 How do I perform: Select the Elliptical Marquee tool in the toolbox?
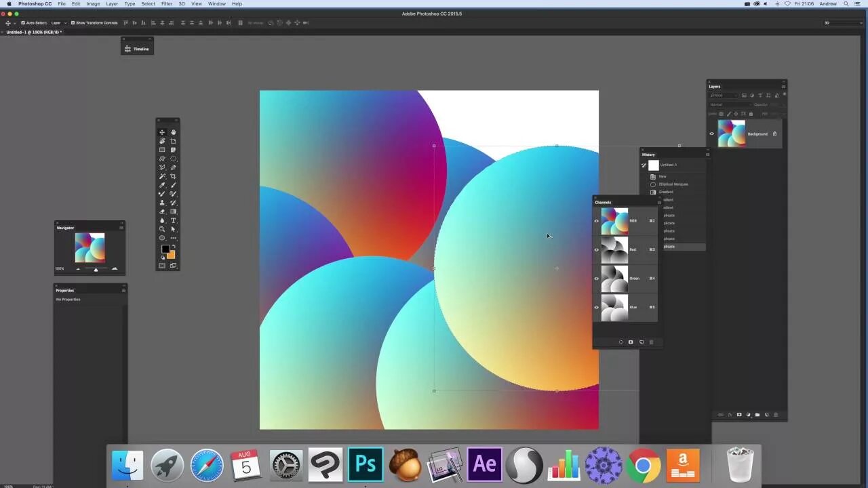[x=173, y=158]
